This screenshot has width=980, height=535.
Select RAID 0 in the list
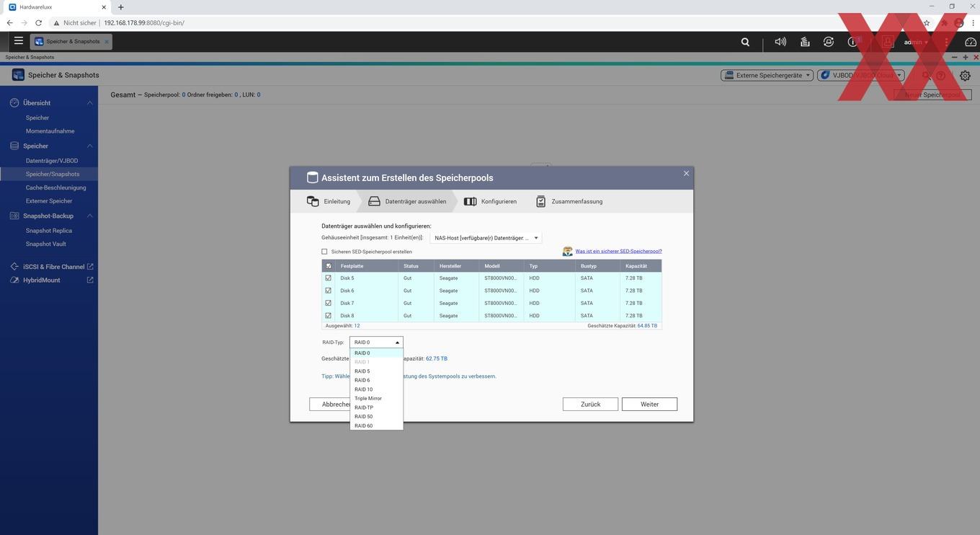pos(376,353)
